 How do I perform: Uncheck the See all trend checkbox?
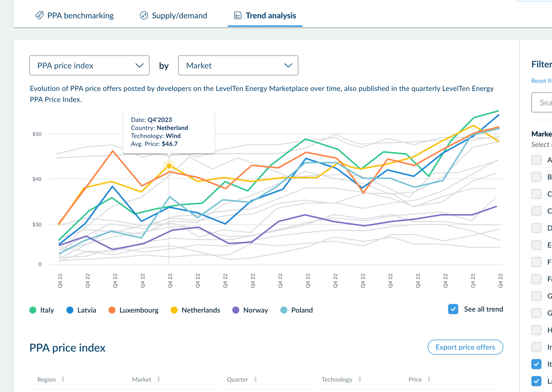click(453, 309)
